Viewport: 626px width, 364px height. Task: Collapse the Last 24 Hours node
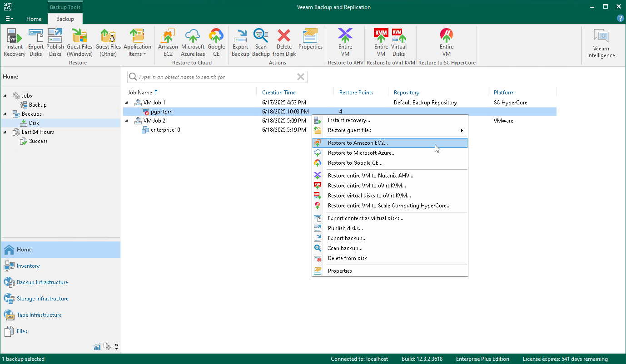(x=5, y=132)
